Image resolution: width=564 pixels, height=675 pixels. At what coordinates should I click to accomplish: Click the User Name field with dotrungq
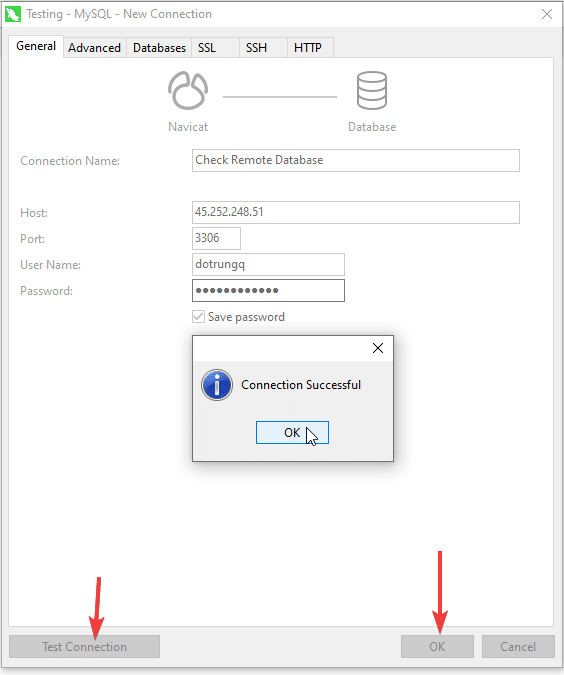click(268, 264)
